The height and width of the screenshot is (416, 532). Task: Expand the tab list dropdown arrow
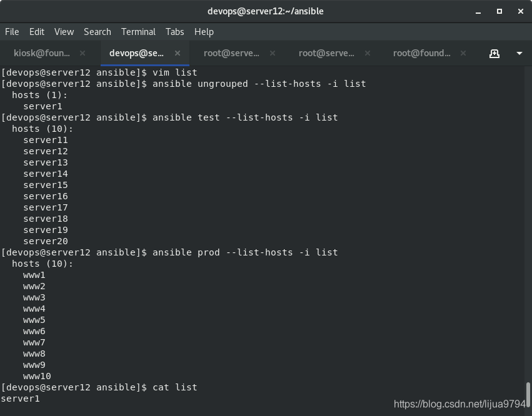click(x=519, y=53)
